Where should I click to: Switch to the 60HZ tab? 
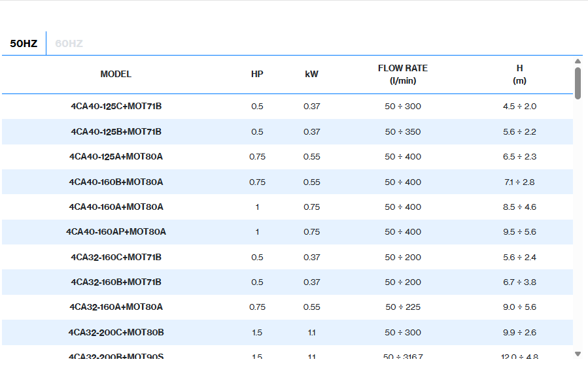pos(69,44)
